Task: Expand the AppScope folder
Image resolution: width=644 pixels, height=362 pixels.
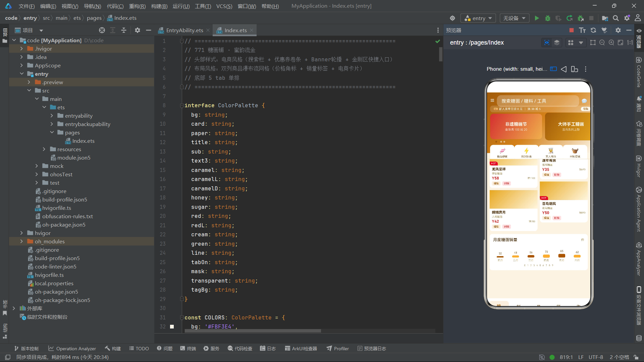Action: [21, 65]
